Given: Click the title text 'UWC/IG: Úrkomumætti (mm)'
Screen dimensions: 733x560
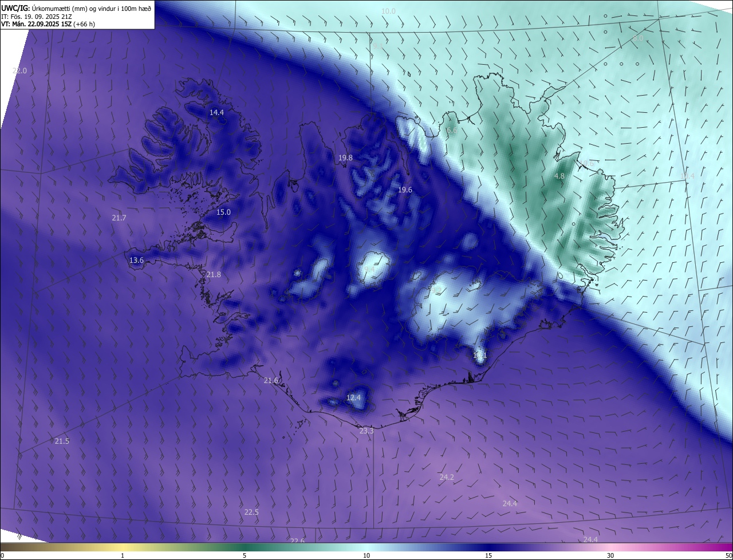Looking at the screenshot, I should (x=44, y=8).
